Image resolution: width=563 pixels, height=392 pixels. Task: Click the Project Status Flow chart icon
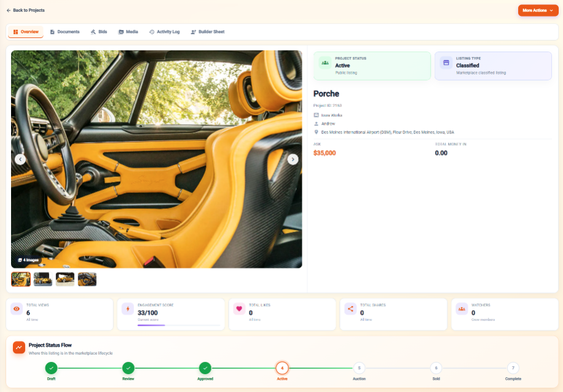(19, 348)
